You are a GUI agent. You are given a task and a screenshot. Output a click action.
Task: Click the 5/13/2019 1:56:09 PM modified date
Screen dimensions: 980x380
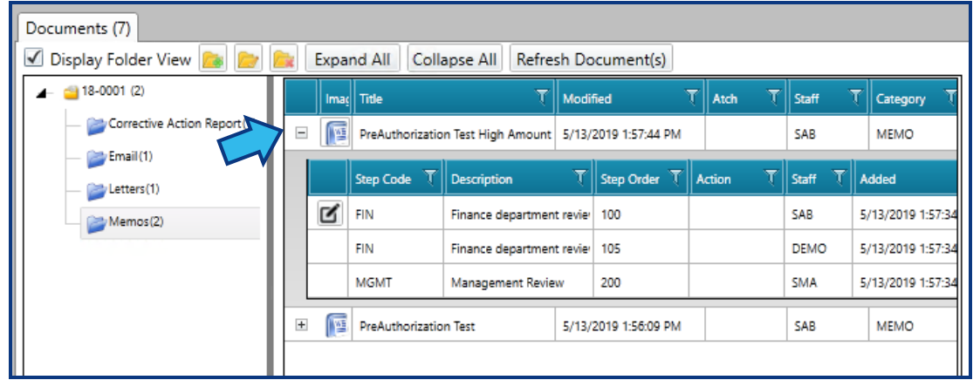(622, 326)
